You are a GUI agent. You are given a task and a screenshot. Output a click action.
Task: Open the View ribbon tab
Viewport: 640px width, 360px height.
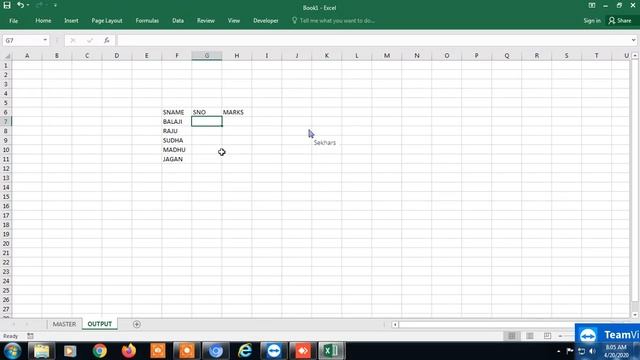233,20
